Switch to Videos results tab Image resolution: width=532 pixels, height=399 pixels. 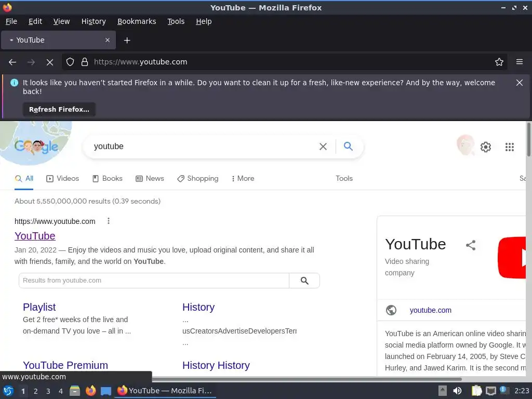point(62,179)
